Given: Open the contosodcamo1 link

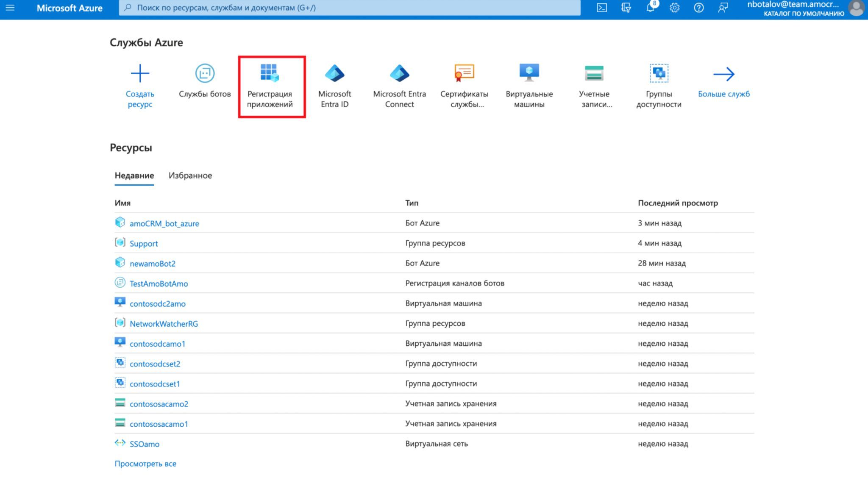Looking at the screenshot, I should pyautogui.click(x=158, y=344).
